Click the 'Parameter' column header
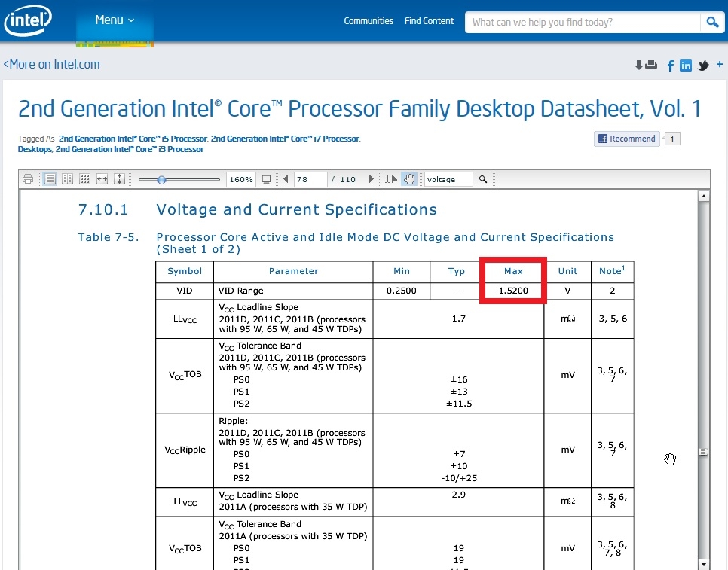Viewport: 728px width, 570px height. [293, 271]
